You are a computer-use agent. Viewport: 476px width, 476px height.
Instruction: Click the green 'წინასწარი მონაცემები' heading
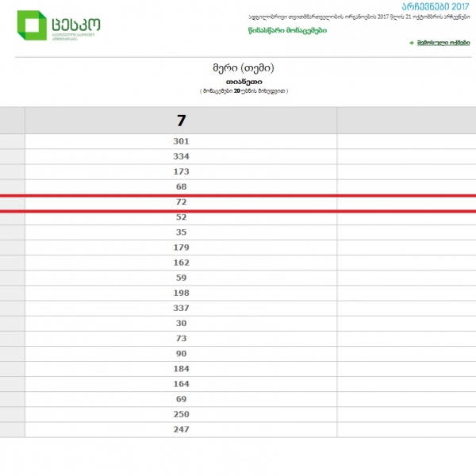(286, 31)
